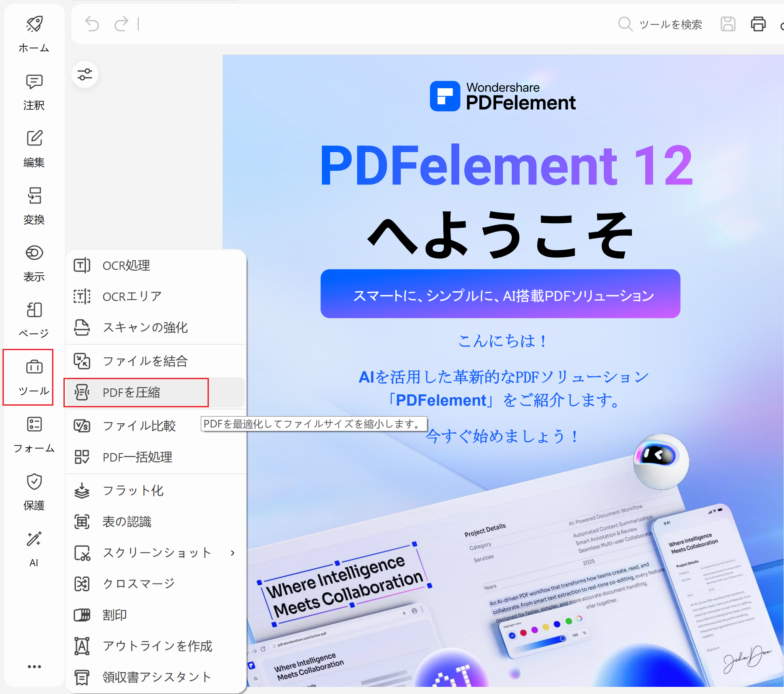Open the ホーム (Home) sidebar tab
Viewport: 784px width, 694px height.
point(34,34)
